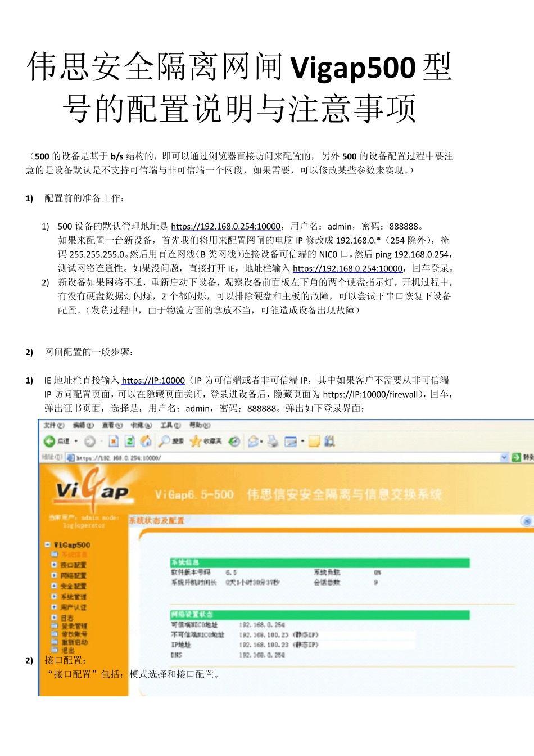
Task: Click the Home icon in browser toolbar
Action: click(146, 442)
